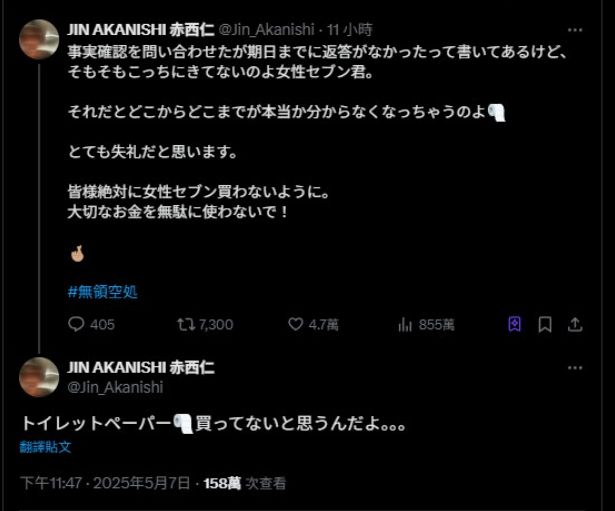Like the first tweet with the heart icon
Viewport: 615px width, 511px height.
295,324
